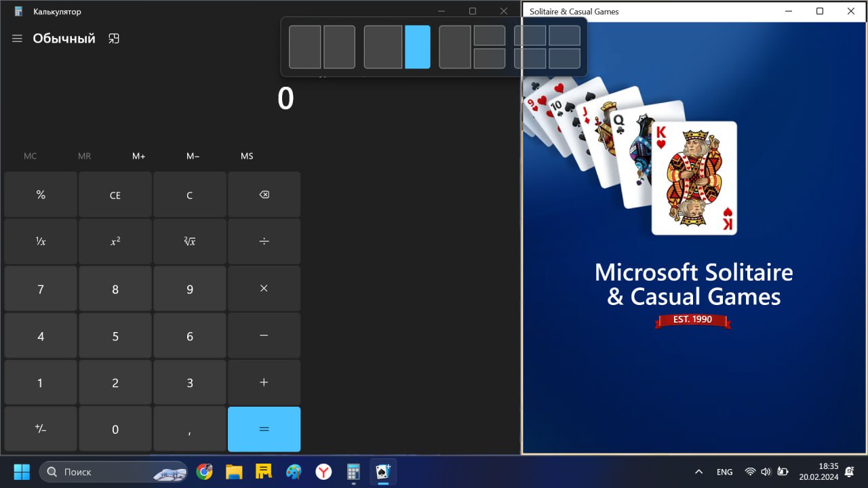
Task: Click digit 0 on the calculator keypad
Action: [x=115, y=429]
